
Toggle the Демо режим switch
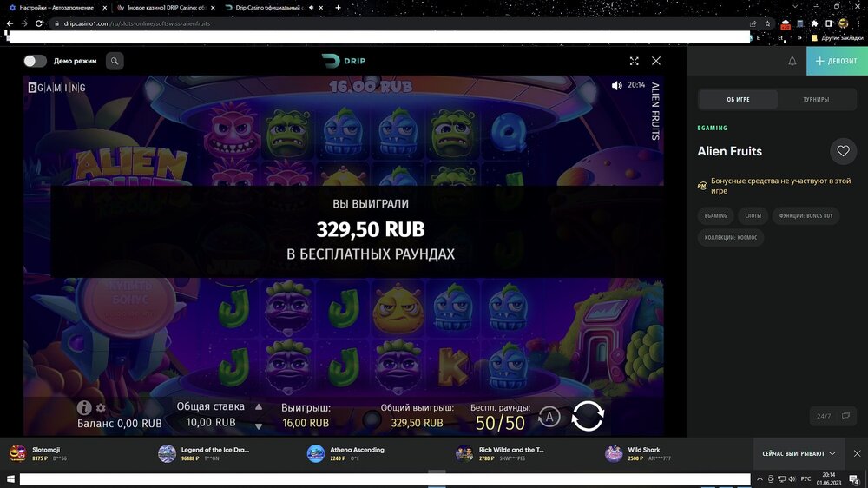tap(35, 61)
